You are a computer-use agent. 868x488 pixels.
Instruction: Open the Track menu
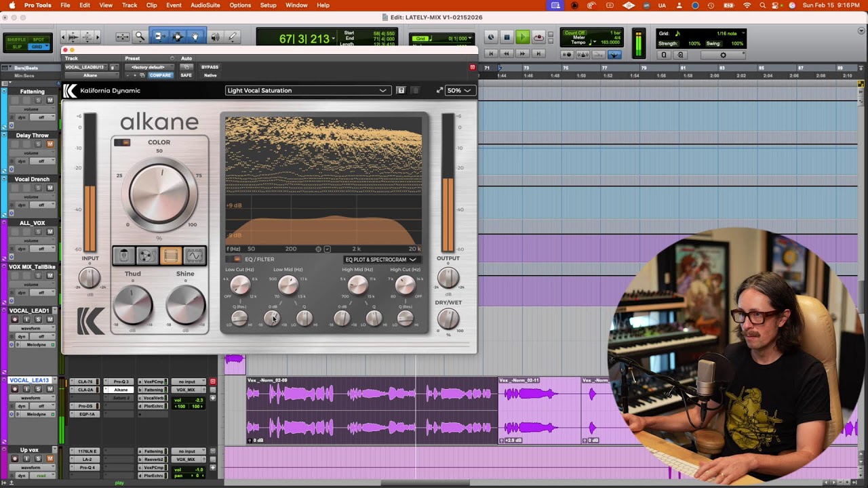pos(130,5)
